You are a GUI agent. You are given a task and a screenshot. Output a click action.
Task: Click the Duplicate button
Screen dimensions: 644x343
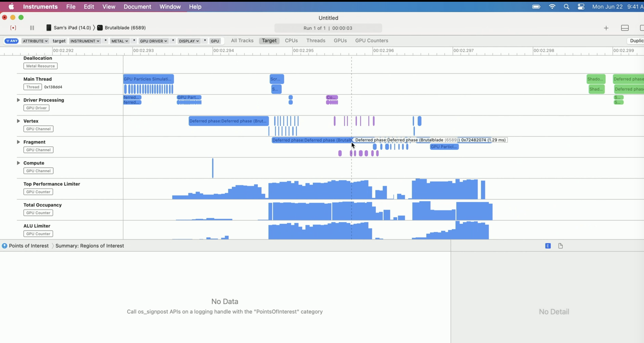tap(635, 41)
